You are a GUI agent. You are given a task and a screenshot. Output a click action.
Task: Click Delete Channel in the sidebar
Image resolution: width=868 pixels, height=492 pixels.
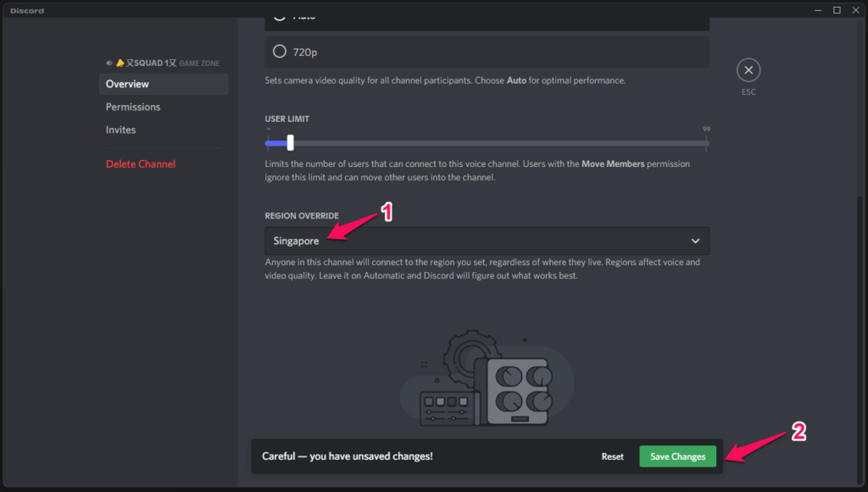[x=141, y=163]
